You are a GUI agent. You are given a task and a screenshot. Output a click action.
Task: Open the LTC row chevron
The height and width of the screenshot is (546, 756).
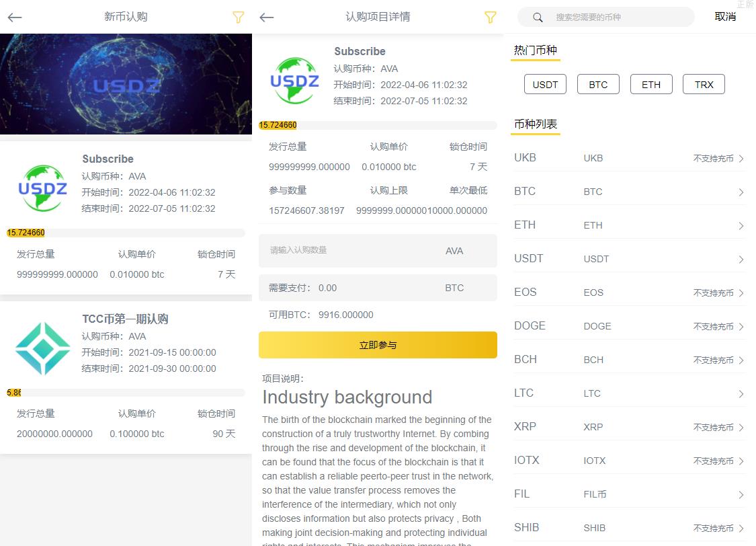[x=741, y=394]
